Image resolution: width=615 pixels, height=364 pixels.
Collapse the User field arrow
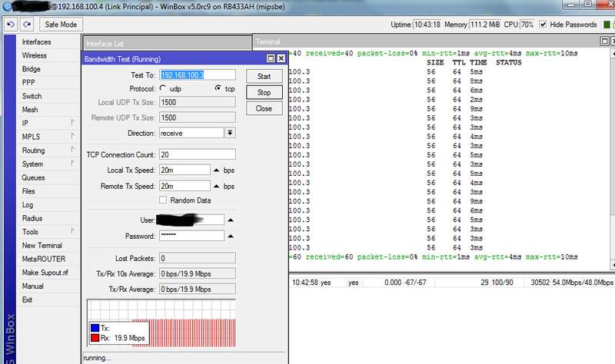(x=231, y=220)
